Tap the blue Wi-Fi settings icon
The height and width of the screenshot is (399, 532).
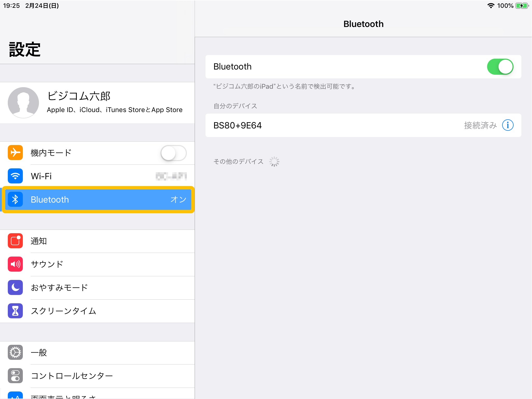pyautogui.click(x=15, y=176)
